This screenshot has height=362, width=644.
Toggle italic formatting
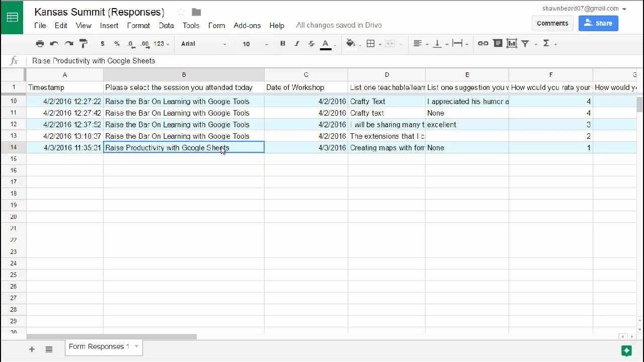(297, 44)
